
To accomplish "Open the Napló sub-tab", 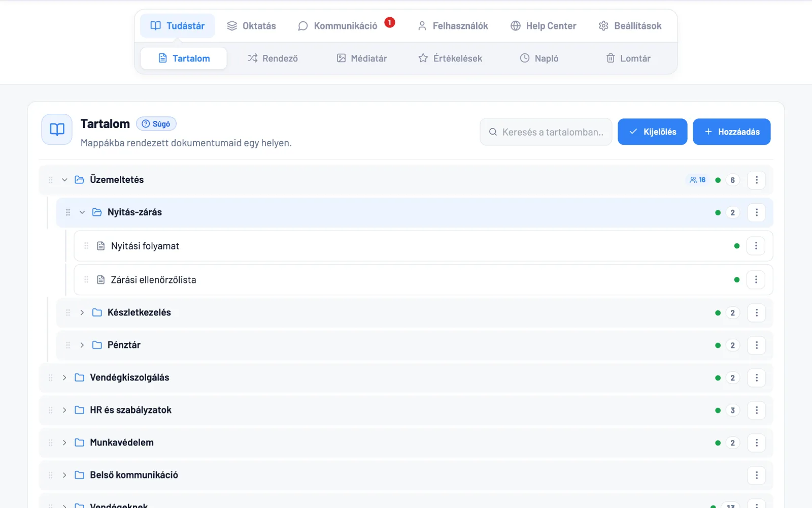I will 539,58.
